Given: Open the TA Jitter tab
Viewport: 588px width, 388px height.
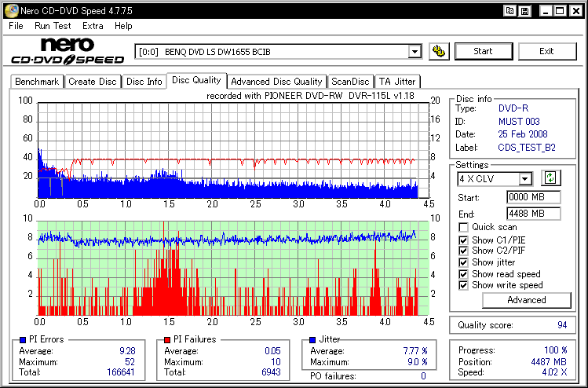Looking at the screenshot, I should tap(397, 82).
